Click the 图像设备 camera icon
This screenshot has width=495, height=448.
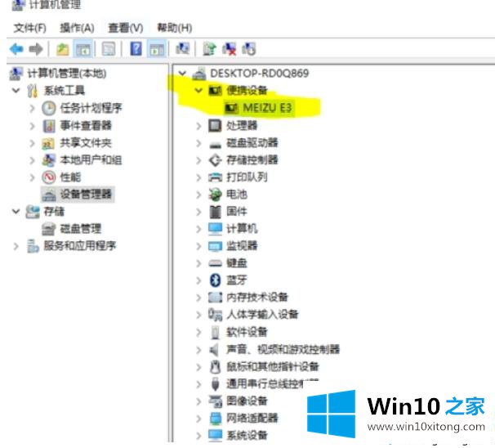216,401
